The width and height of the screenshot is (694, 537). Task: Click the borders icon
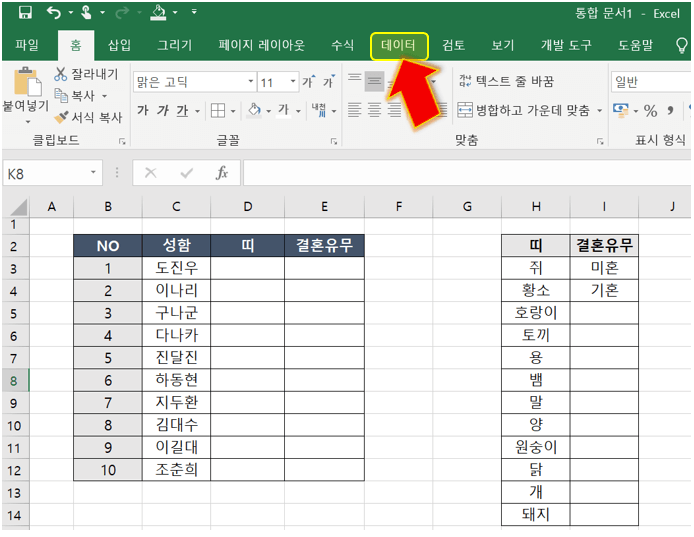point(218,110)
